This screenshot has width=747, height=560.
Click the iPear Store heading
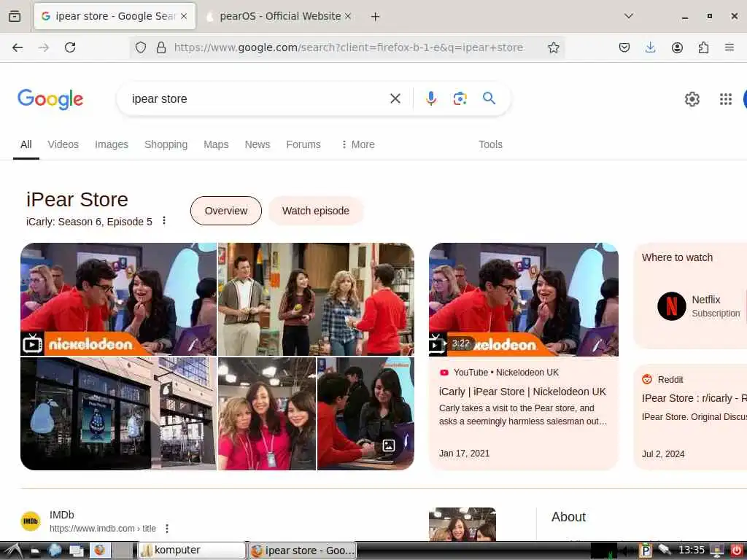pos(77,200)
